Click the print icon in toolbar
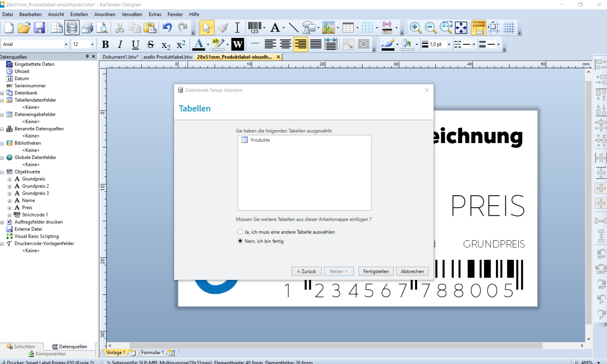This screenshot has width=607, height=364. point(87,28)
